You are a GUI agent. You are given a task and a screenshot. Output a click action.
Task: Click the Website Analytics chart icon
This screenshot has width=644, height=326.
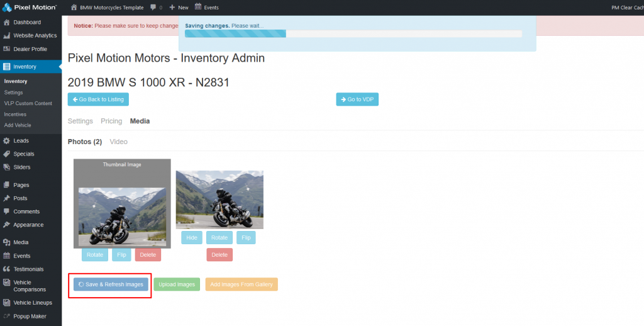click(6, 36)
